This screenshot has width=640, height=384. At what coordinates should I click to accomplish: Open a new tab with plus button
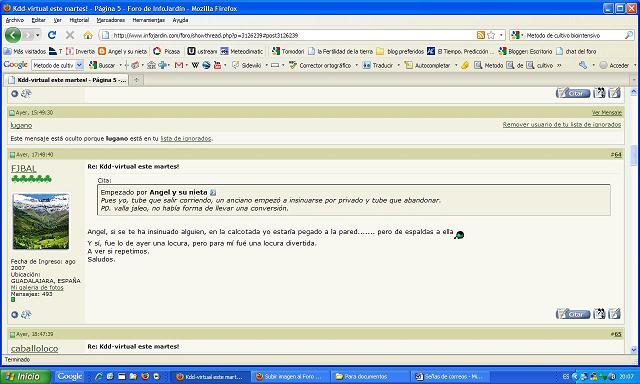point(136,80)
